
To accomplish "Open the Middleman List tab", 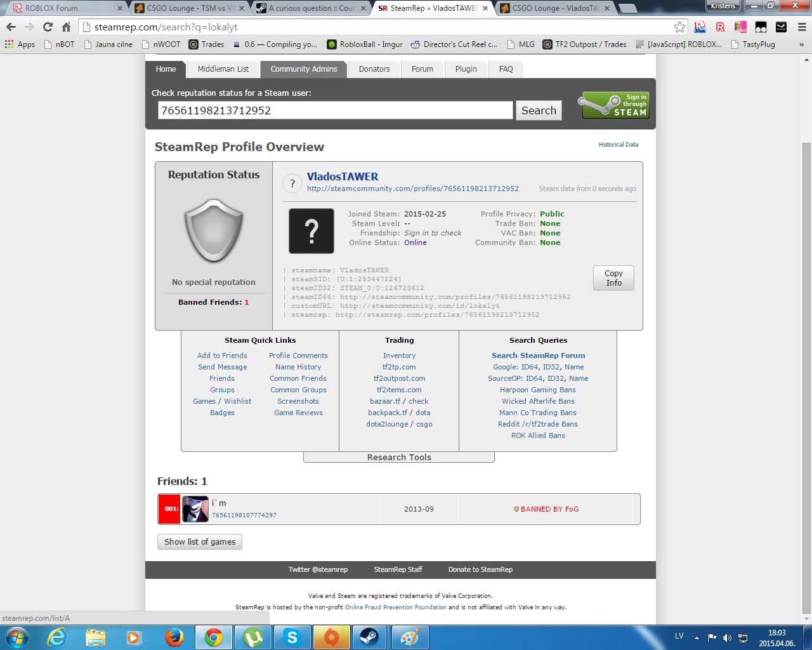I will coord(223,69).
